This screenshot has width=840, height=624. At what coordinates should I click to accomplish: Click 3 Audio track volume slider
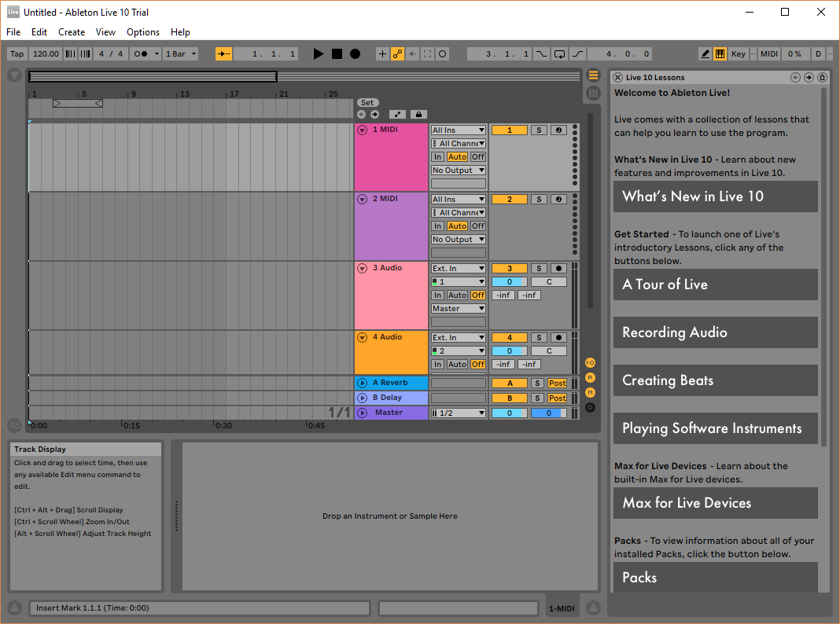[510, 282]
